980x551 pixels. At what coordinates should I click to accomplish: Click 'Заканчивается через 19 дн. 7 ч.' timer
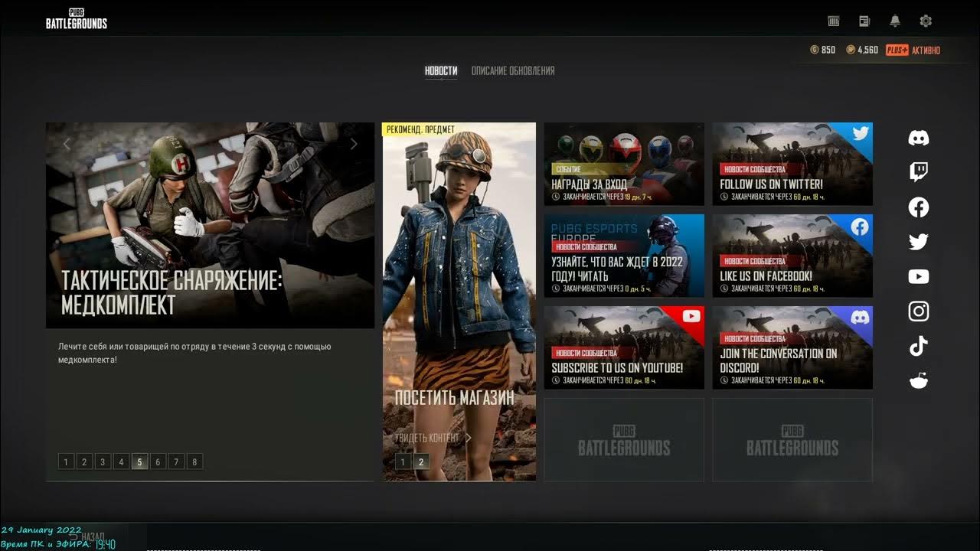pyautogui.click(x=600, y=197)
